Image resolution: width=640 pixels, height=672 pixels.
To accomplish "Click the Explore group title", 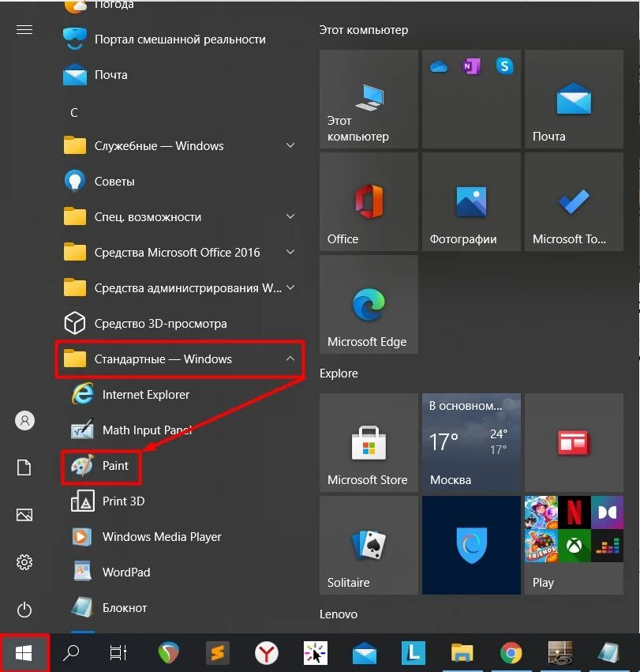I will 339,374.
